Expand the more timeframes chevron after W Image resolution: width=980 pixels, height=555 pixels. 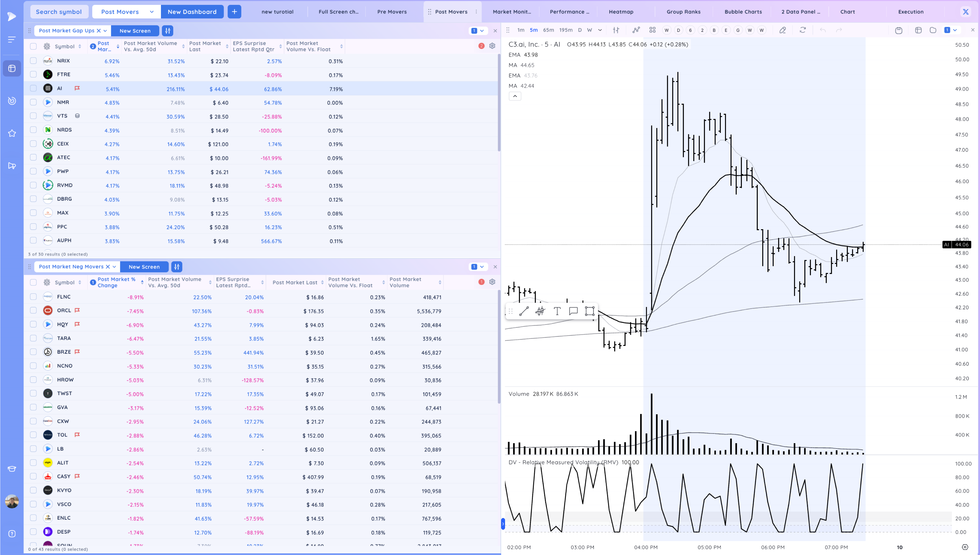600,30
